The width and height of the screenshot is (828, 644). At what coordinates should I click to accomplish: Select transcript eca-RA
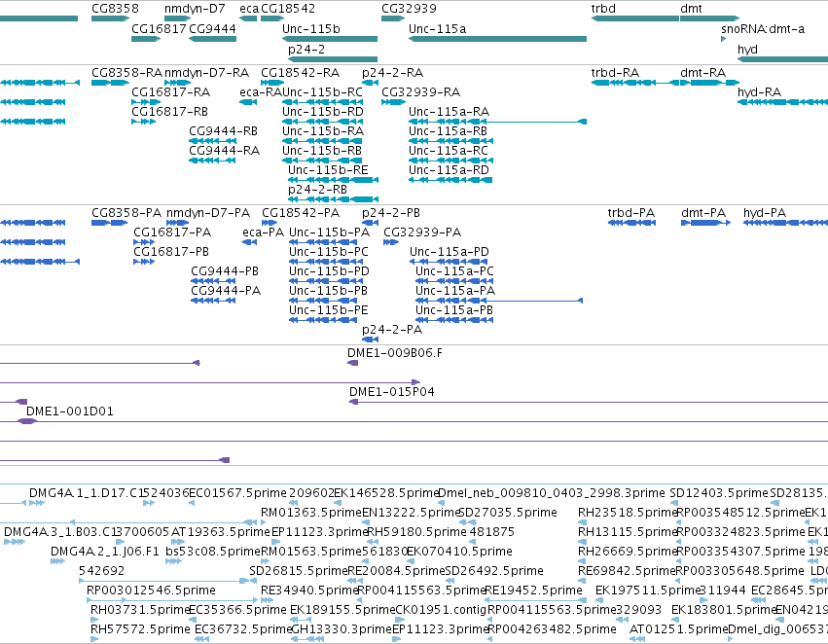pyautogui.click(x=261, y=91)
